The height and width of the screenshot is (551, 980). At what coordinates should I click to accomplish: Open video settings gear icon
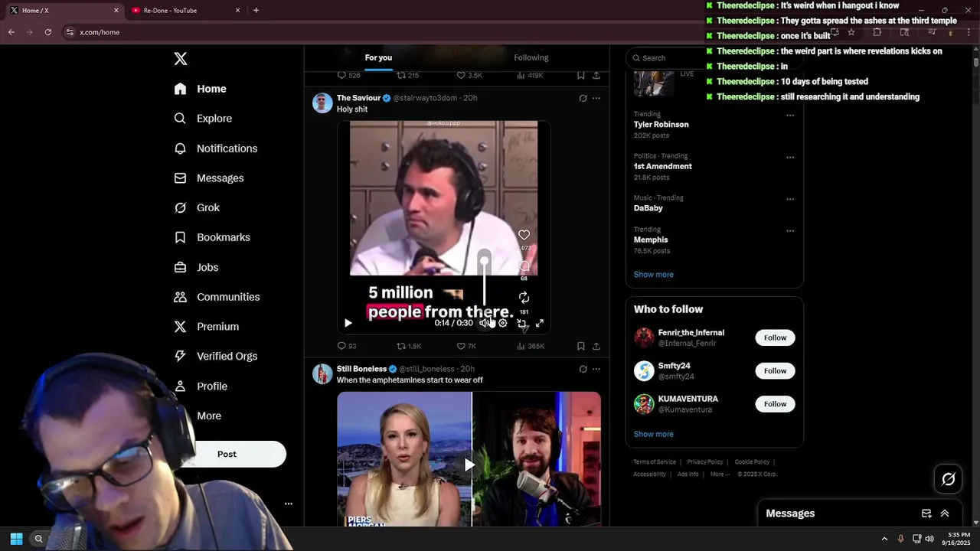click(503, 323)
